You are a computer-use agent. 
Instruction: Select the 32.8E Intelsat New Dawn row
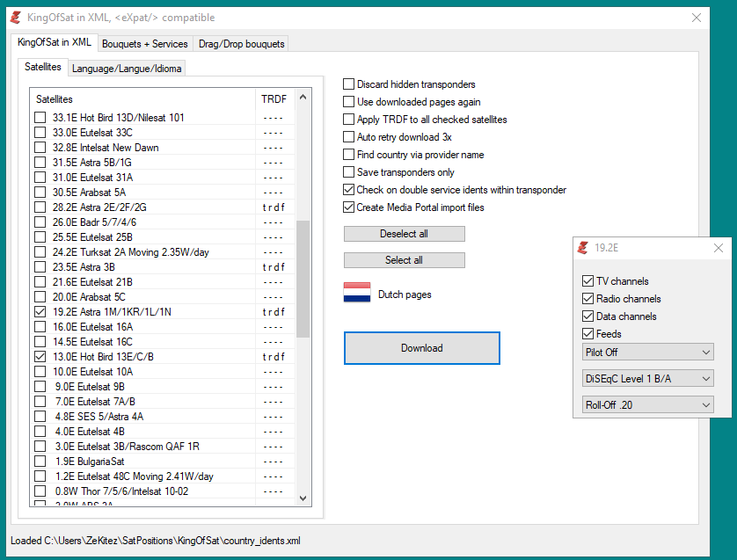point(163,148)
